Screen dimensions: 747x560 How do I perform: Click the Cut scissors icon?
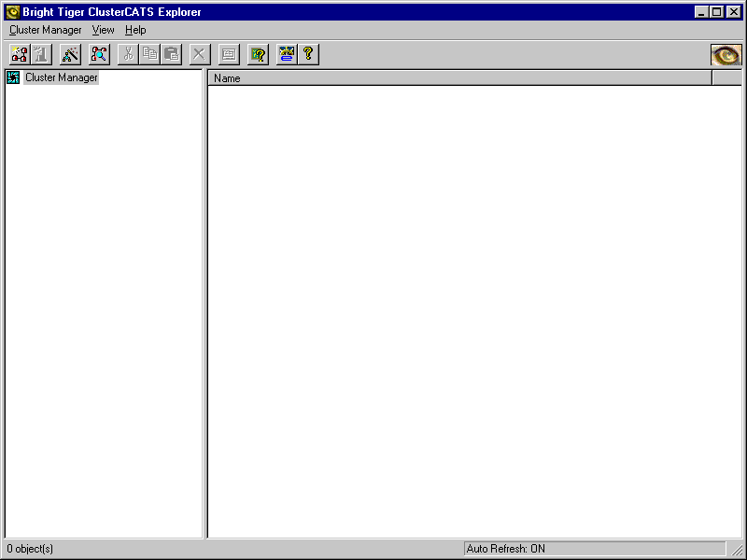tap(128, 54)
